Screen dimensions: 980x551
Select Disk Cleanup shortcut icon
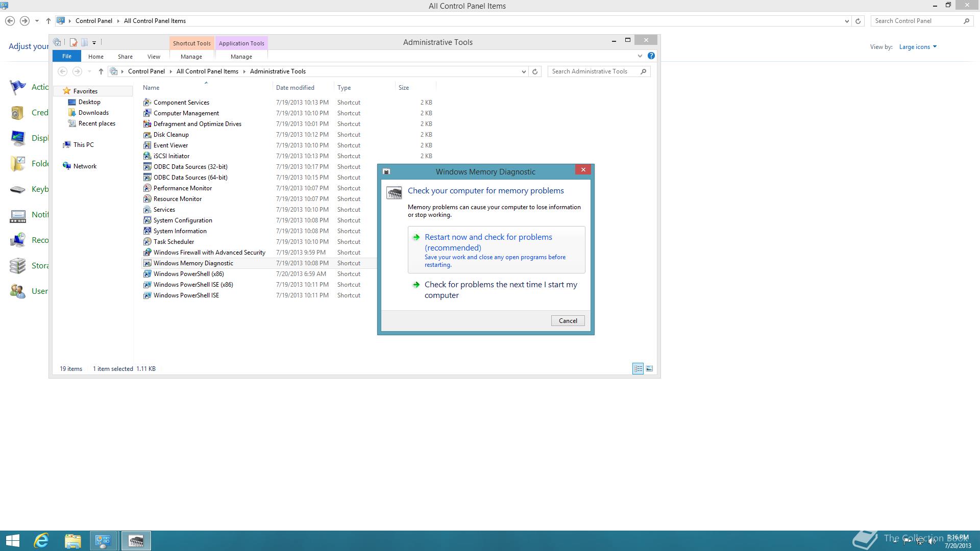pyautogui.click(x=148, y=135)
